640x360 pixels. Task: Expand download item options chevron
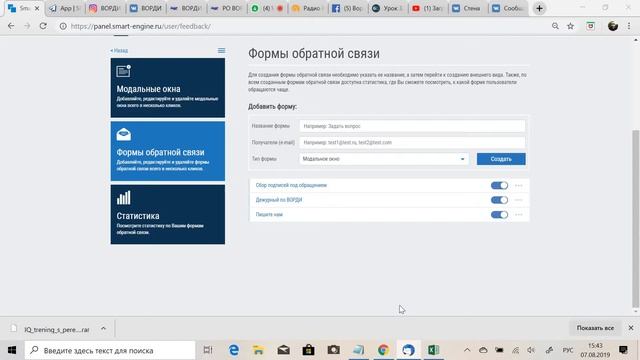pos(103,329)
